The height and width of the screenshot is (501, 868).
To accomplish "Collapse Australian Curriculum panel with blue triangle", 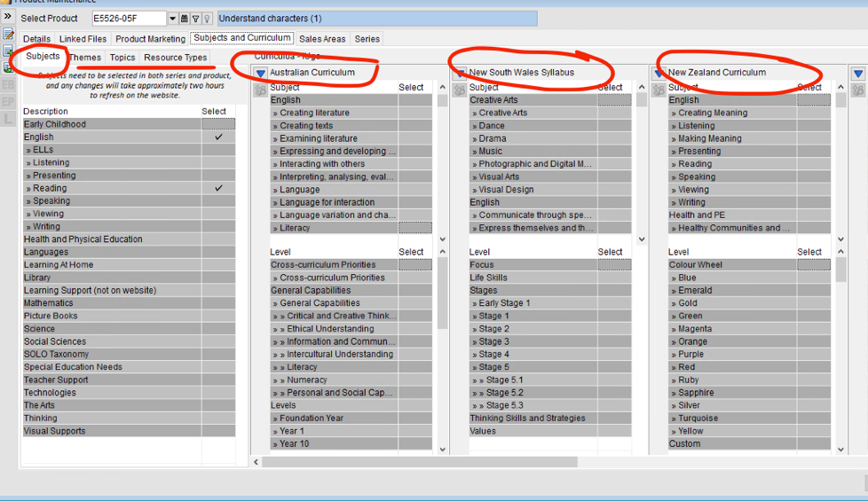I will pyautogui.click(x=260, y=73).
